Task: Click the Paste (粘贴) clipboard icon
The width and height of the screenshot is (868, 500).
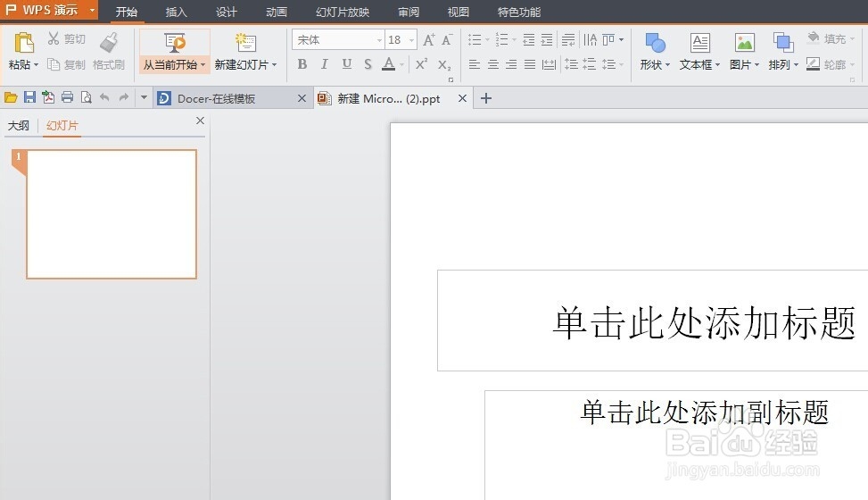Action: click(x=24, y=43)
